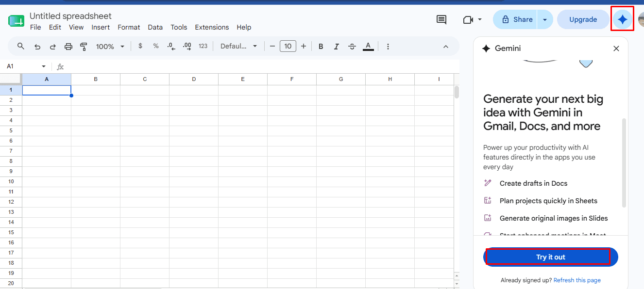Viewport: 644px width, 289px height.
Task: Print the spreadsheet
Action: (x=68, y=47)
